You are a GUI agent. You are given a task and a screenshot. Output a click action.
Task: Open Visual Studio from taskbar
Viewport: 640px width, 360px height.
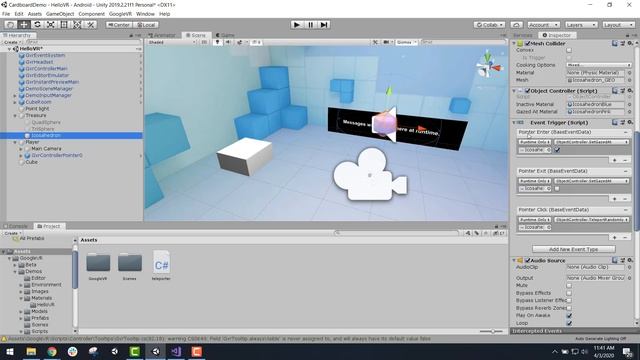click(176, 351)
